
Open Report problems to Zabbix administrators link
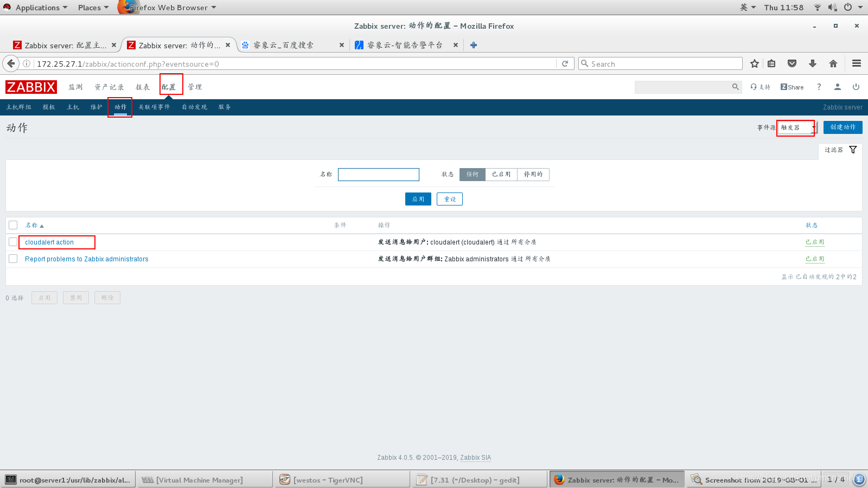coord(87,259)
